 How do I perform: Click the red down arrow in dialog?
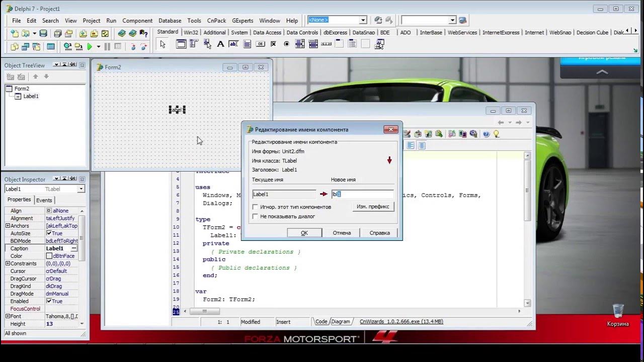point(389,160)
